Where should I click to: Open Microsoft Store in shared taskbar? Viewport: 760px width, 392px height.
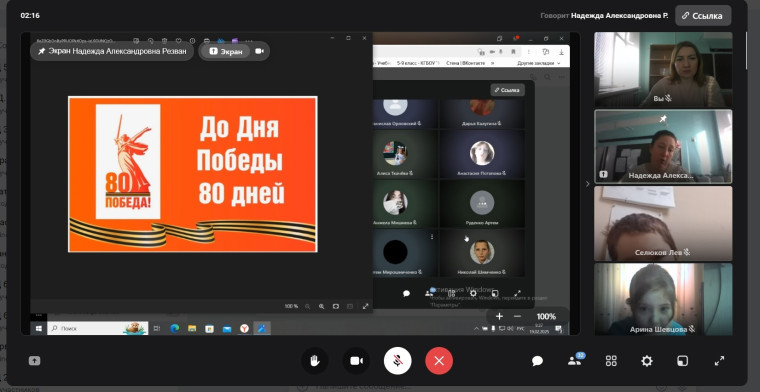pos(209,329)
